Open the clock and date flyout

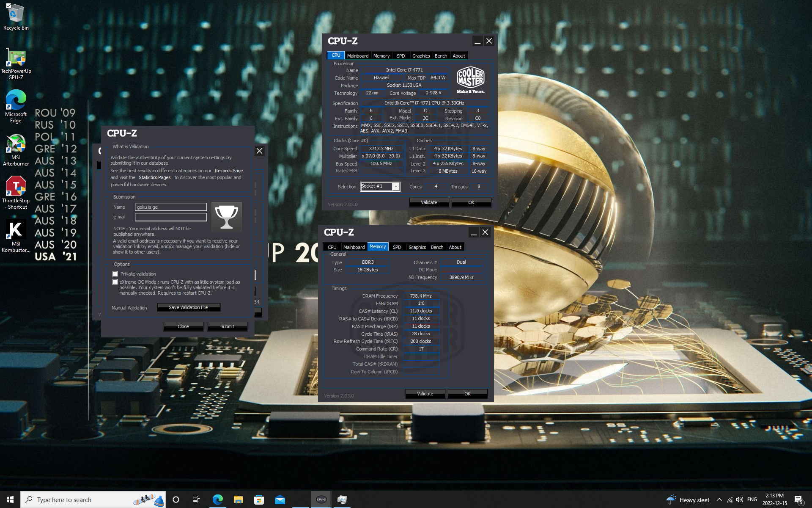pyautogui.click(x=774, y=500)
